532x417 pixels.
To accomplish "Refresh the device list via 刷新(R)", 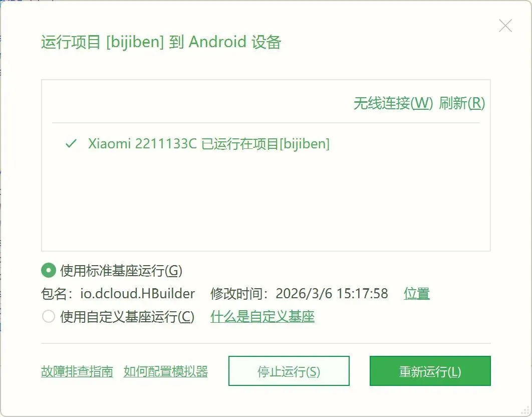I will (x=462, y=103).
